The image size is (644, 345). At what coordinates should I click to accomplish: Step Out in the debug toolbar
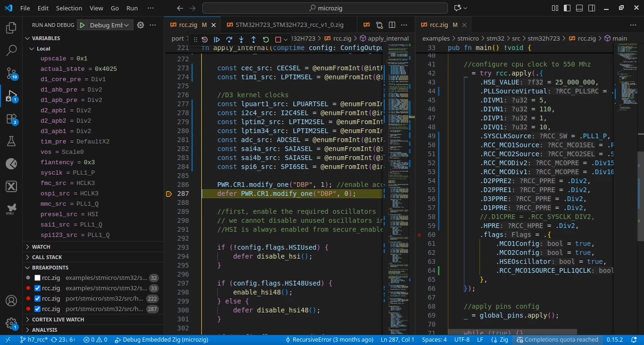(x=254, y=40)
